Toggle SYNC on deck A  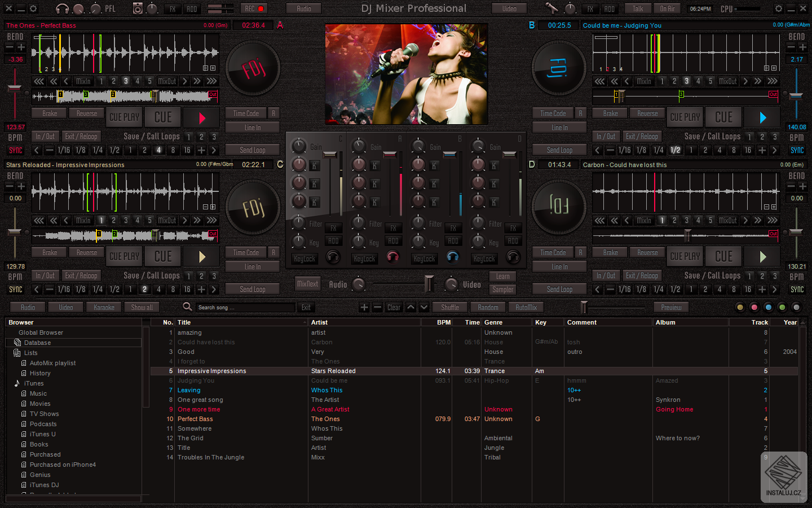tap(16, 150)
